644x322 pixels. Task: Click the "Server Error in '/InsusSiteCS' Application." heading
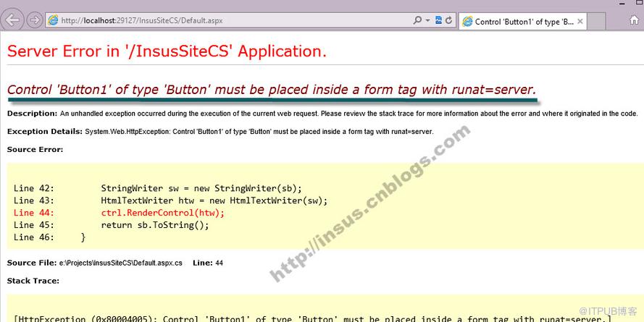167,51
